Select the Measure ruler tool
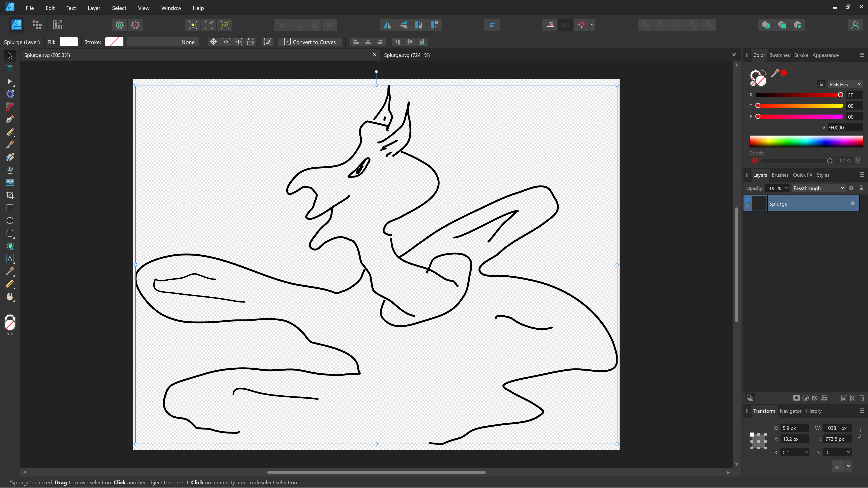Viewport: 868px width, 488px height. [x=10, y=284]
